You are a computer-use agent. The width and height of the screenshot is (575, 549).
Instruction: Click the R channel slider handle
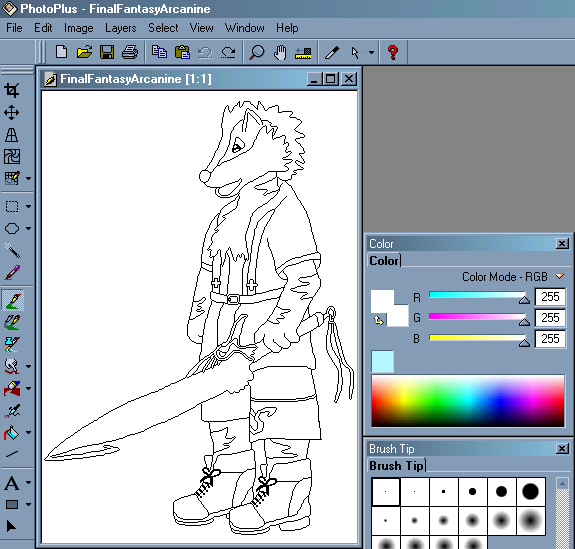524,300
